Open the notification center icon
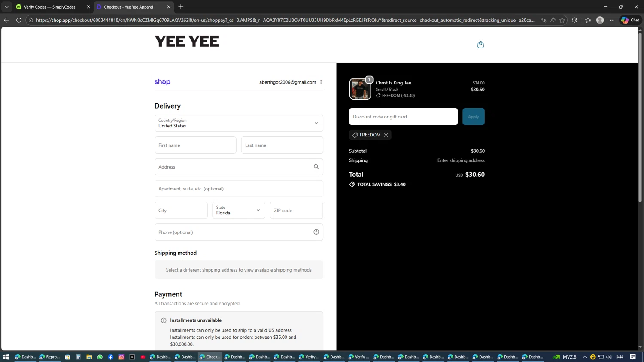The image size is (644, 362). tap(633, 357)
